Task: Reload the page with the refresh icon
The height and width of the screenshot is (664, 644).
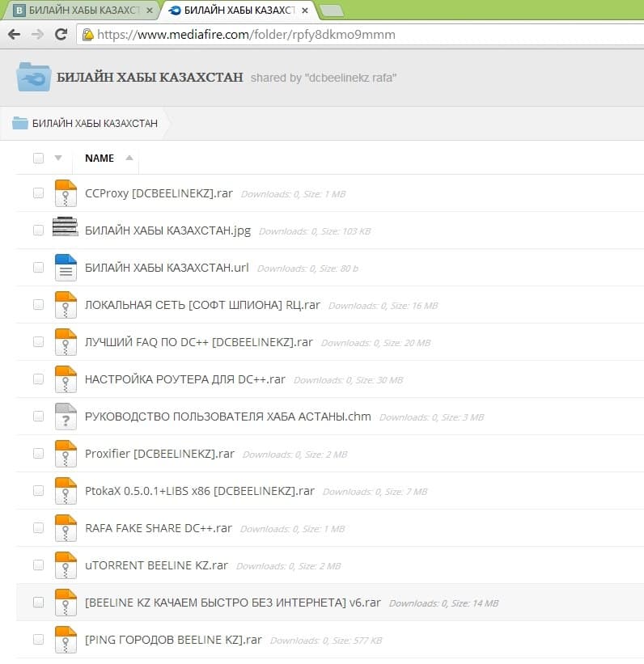Action: (61, 34)
